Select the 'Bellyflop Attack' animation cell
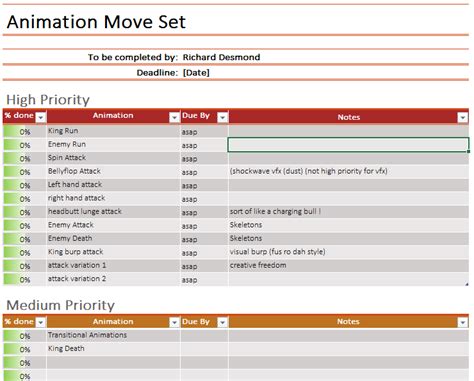The width and height of the screenshot is (474, 381). coord(113,171)
